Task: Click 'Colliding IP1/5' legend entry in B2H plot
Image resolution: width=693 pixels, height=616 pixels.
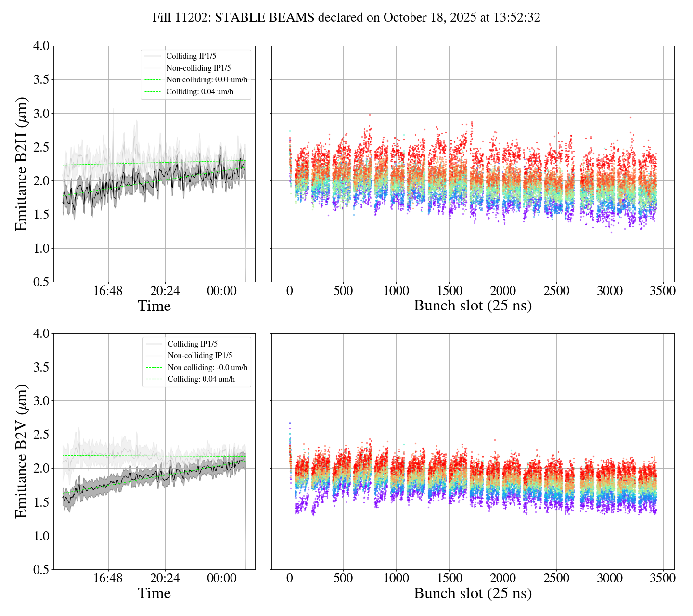Action: tap(191, 56)
